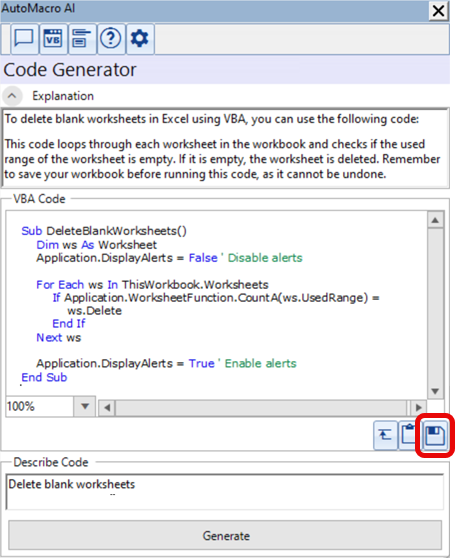Viewport: 455px width, 558px height.
Task: Copy code with the clipboard icon
Action: 409,435
